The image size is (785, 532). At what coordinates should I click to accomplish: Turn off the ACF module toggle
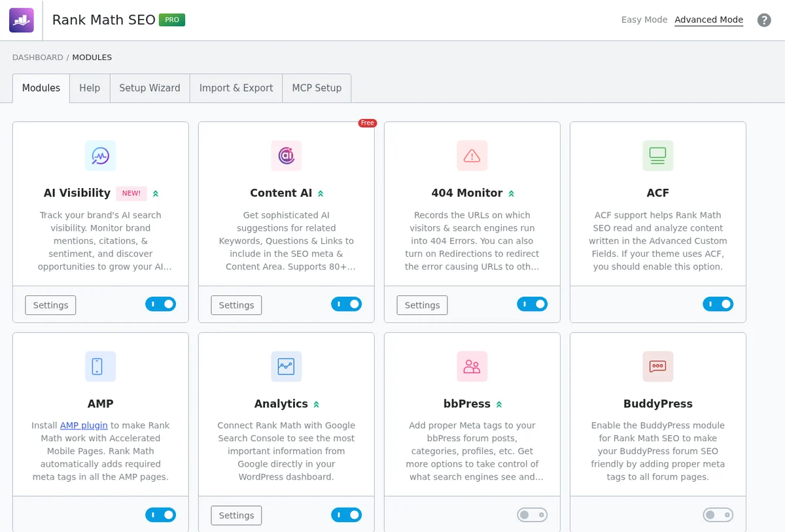pos(718,304)
